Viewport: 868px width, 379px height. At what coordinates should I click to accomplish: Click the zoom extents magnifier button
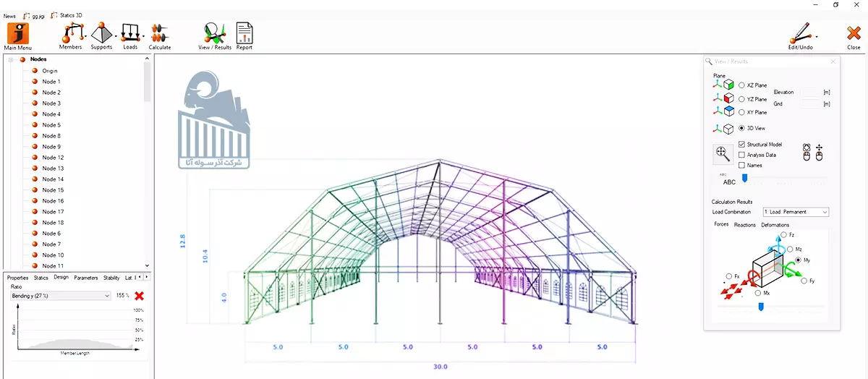coord(723,153)
